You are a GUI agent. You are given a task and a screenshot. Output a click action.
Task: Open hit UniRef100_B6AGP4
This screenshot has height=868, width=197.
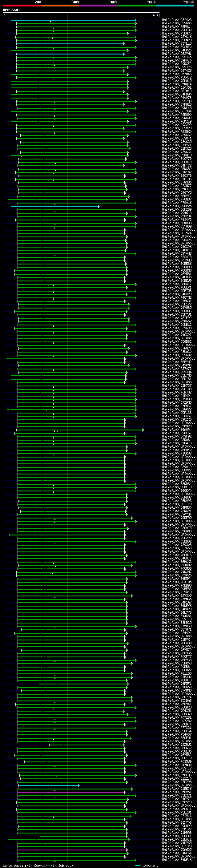177,430
